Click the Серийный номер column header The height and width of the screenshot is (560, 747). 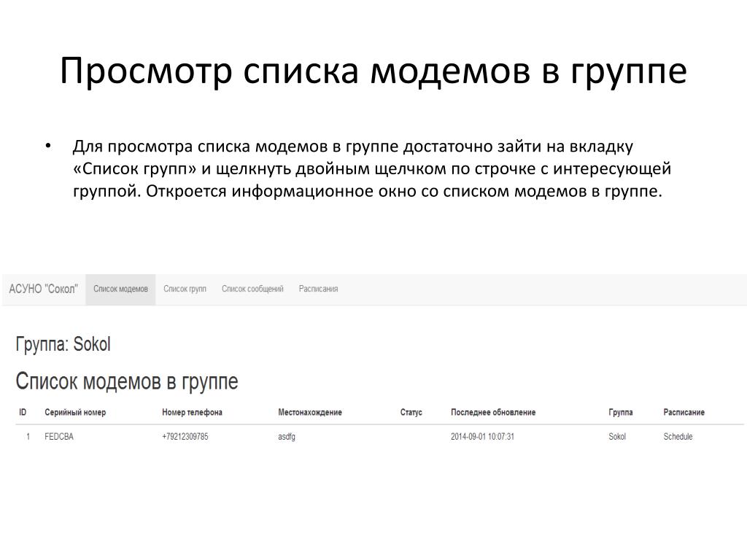coord(75,413)
